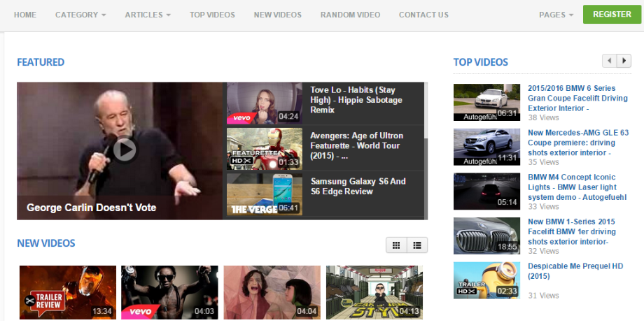Image resolution: width=644 pixels, height=332 pixels.
Task: Open Samsung Galaxy S6 Review title
Action: coord(358,187)
